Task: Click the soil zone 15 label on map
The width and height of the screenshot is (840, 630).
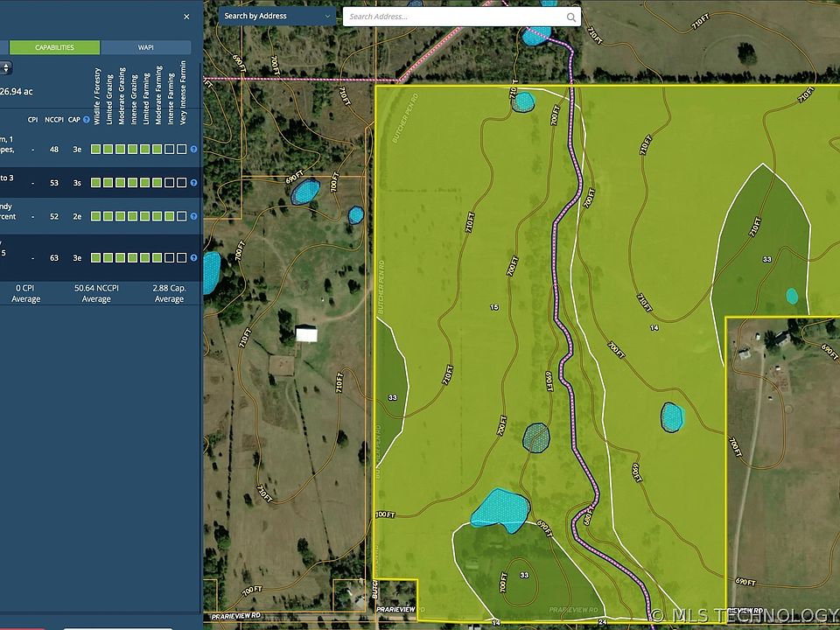Action: [493, 307]
